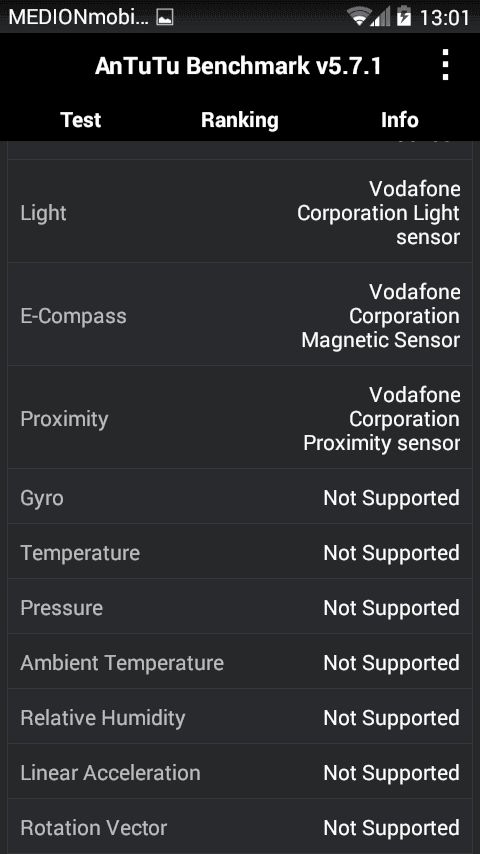
Task: Tap the Wi-Fi signal icon
Action: pos(360,16)
